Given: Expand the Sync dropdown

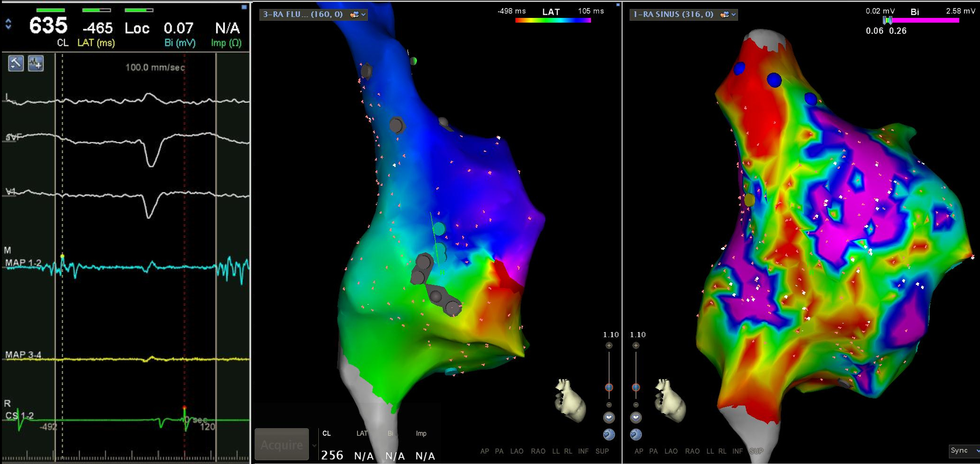Looking at the screenshot, I should pyautogui.click(x=977, y=451).
